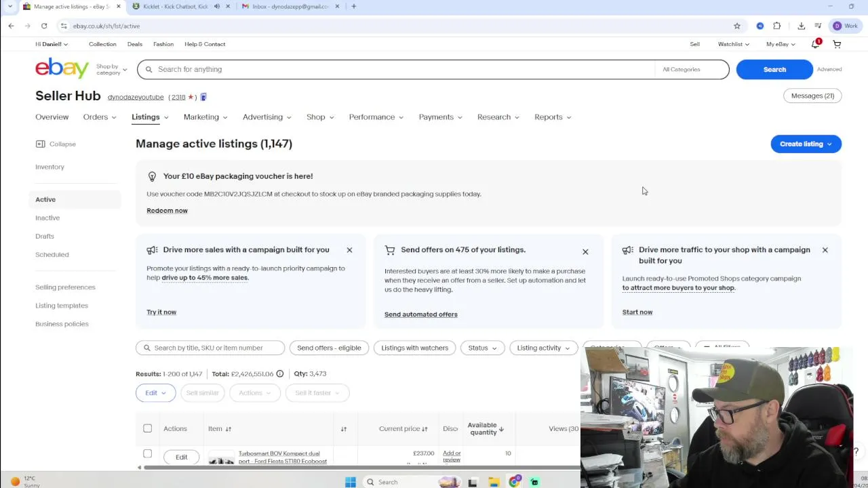Click the eBay logo
868x488 pixels.
coord(62,68)
